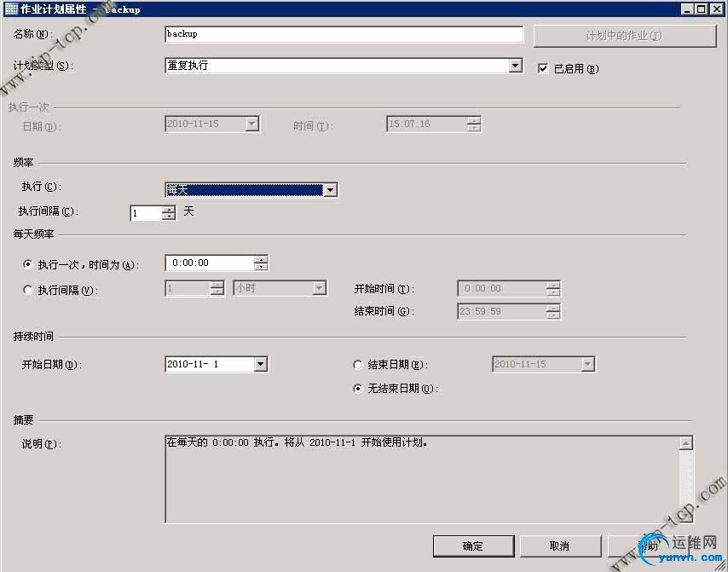Image resolution: width=728 pixels, height=572 pixels.
Task: Open the disabled 小时 unit dropdown
Action: (x=319, y=288)
